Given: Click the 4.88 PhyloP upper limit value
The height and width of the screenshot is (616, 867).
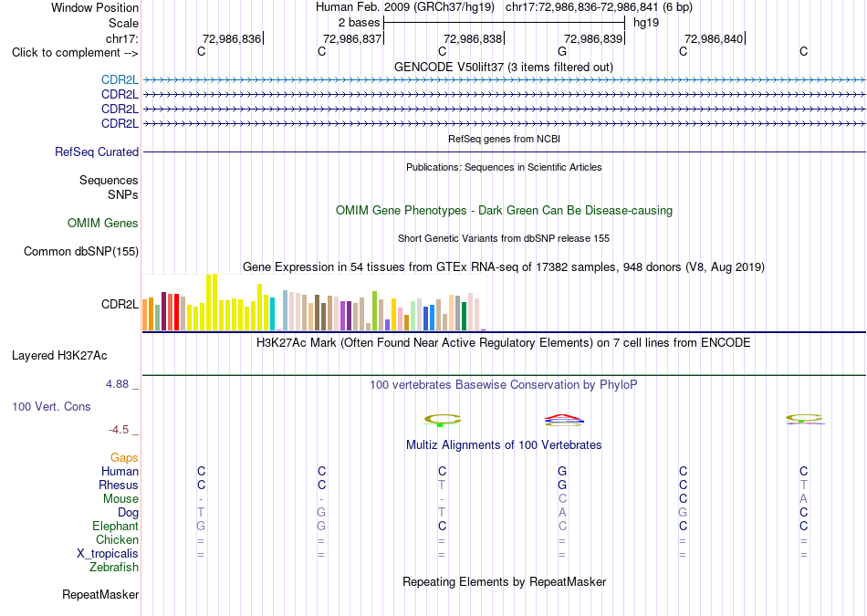Looking at the screenshot, I should pyautogui.click(x=117, y=384).
